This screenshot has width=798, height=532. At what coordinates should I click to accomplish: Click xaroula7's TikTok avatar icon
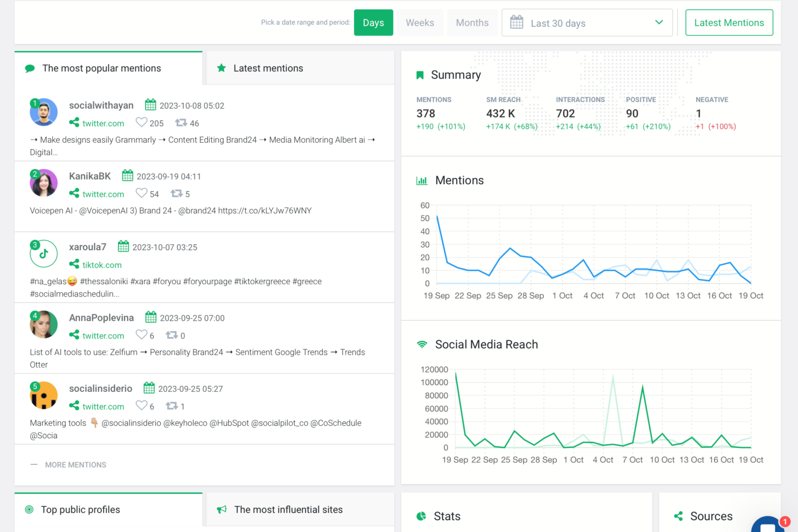(x=44, y=254)
